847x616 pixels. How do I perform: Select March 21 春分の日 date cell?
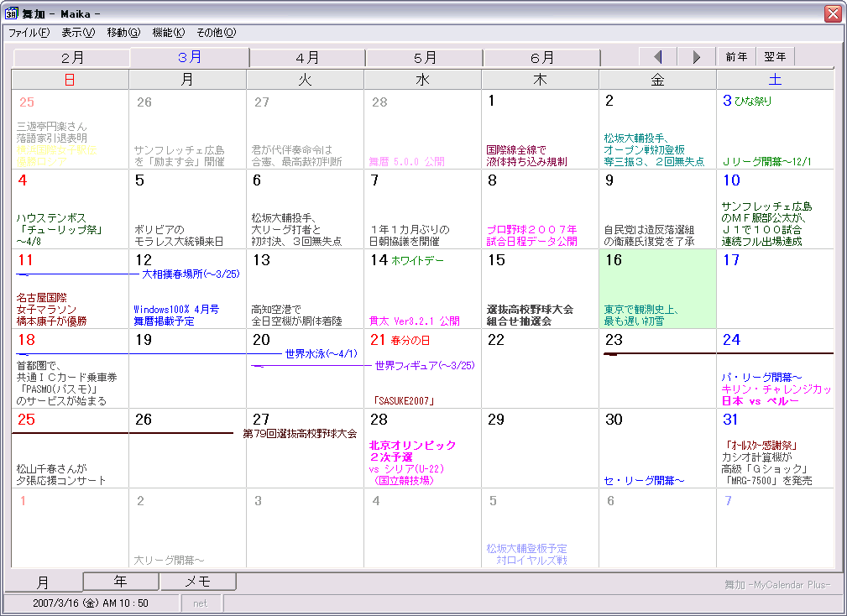pyautogui.click(x=422, y=369)
